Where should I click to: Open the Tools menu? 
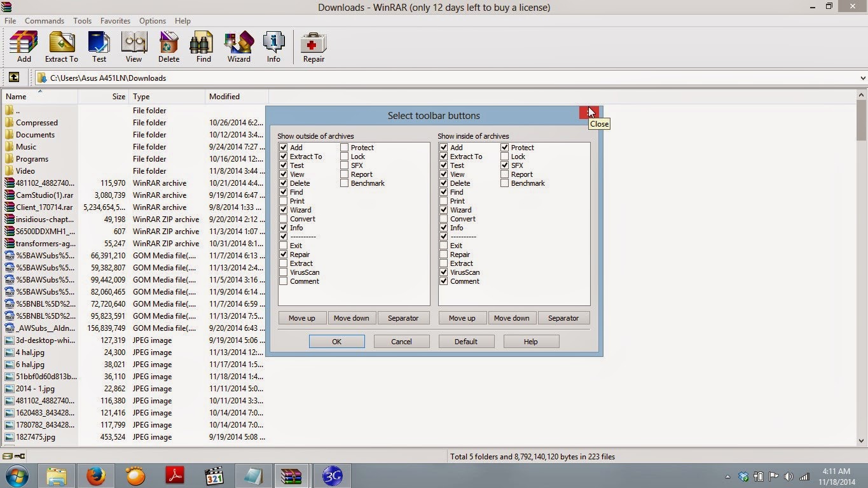click(82, 21)
